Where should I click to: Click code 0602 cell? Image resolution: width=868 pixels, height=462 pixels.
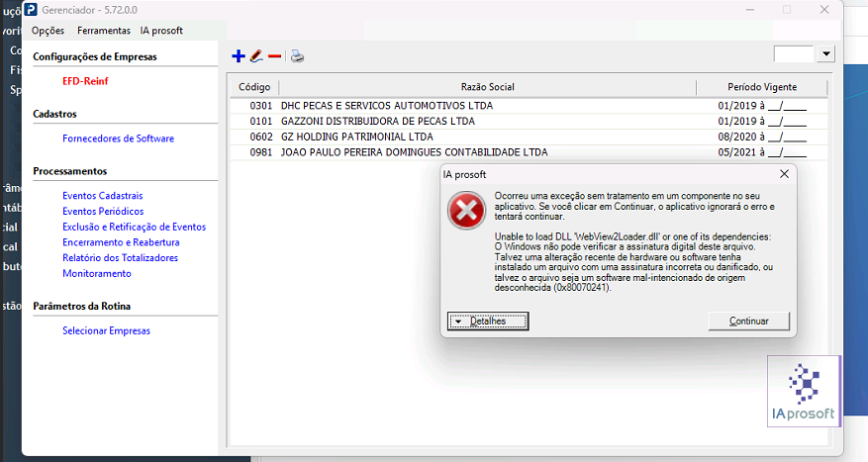(x=260, y=137)
